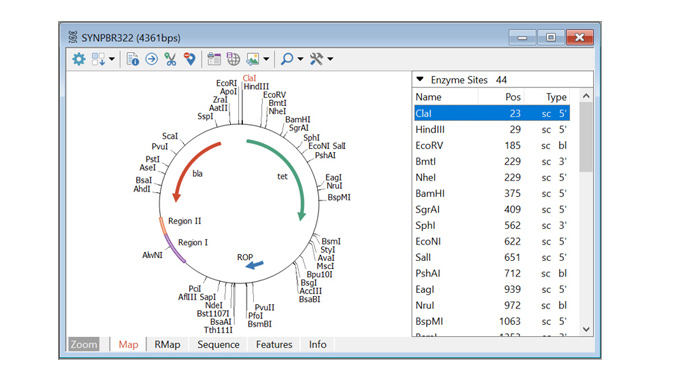Click the export image icon
The height and width of the screenshot is (381, 678).
point(253,59)
